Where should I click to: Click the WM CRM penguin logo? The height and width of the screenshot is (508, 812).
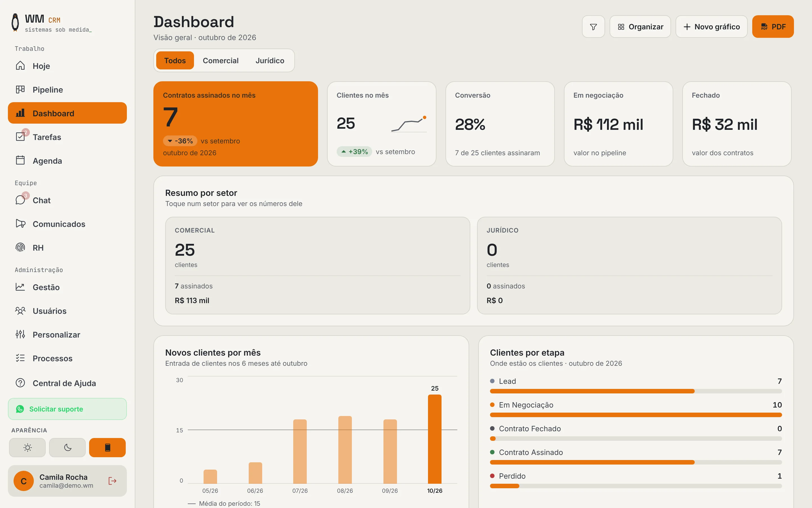tap(16, 23)
